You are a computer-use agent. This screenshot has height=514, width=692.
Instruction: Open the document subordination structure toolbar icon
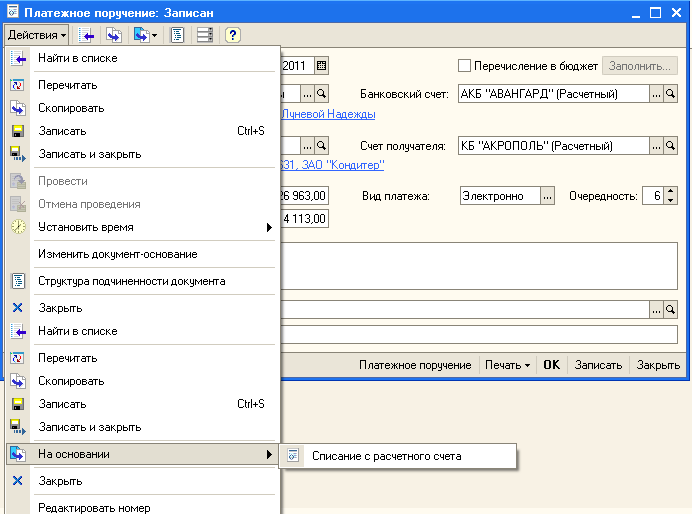(177, 35)
